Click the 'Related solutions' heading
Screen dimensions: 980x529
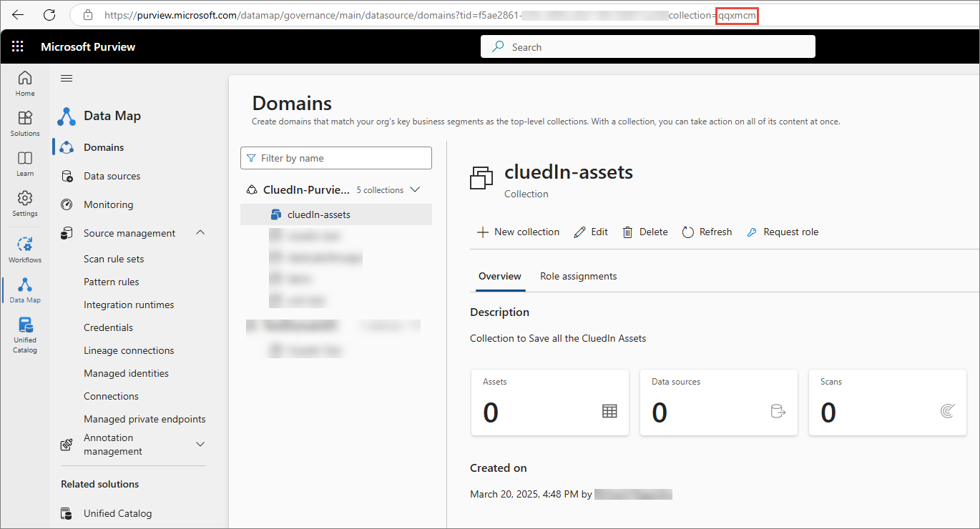coord(100,484)
